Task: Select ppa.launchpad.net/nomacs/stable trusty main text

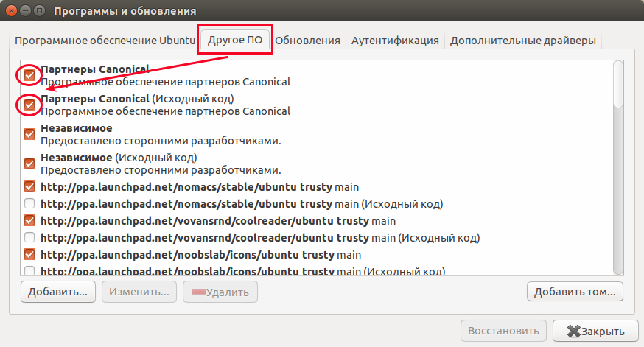Action: point(200,187)
